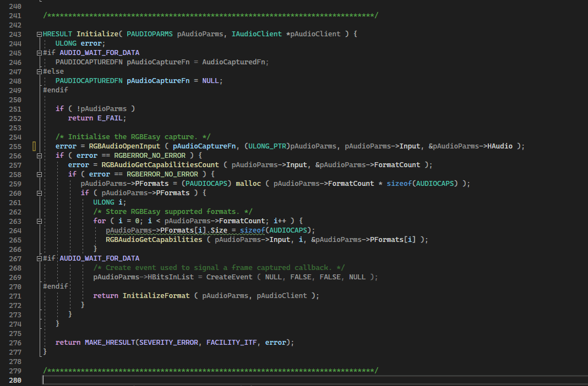Viewport: 588px width, 386px height.
Task: Collapse the #else block at line 247
Action: [39, 71]
